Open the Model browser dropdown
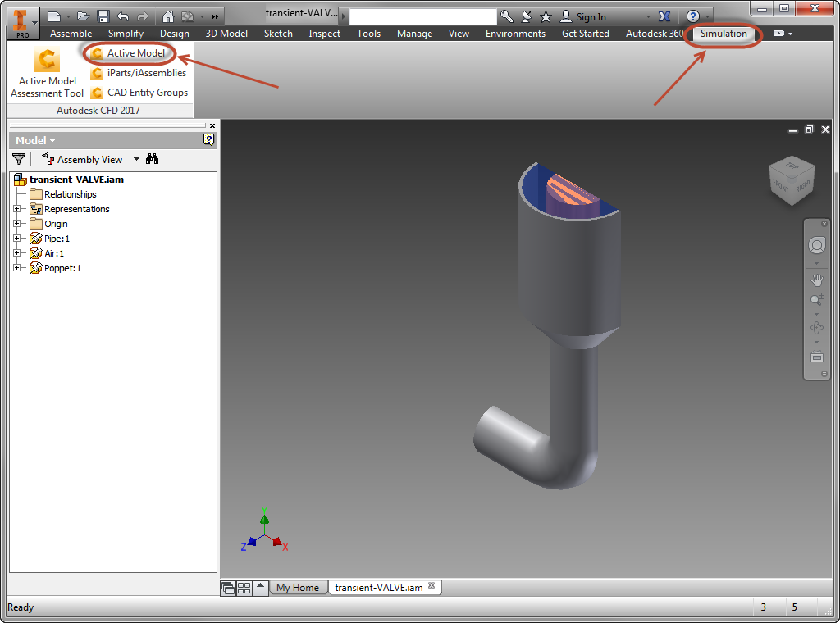Screen dimensions: 840x623 35,140
